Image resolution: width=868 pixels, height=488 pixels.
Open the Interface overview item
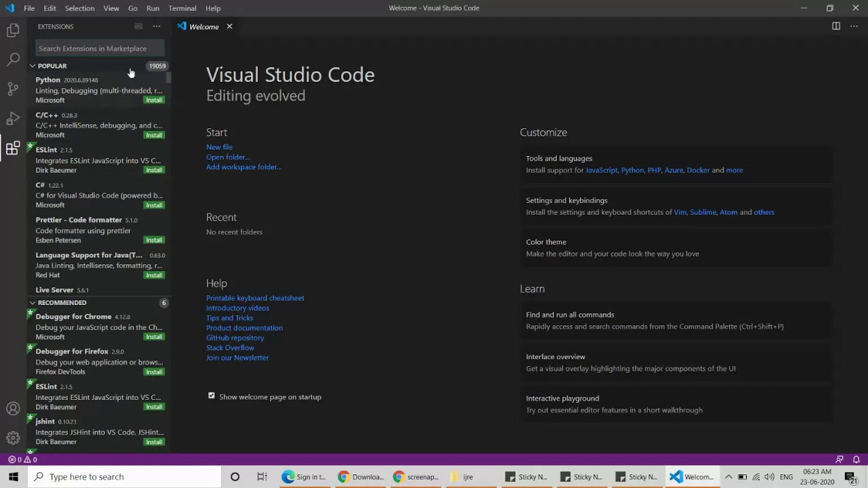(x=675, y=362)
